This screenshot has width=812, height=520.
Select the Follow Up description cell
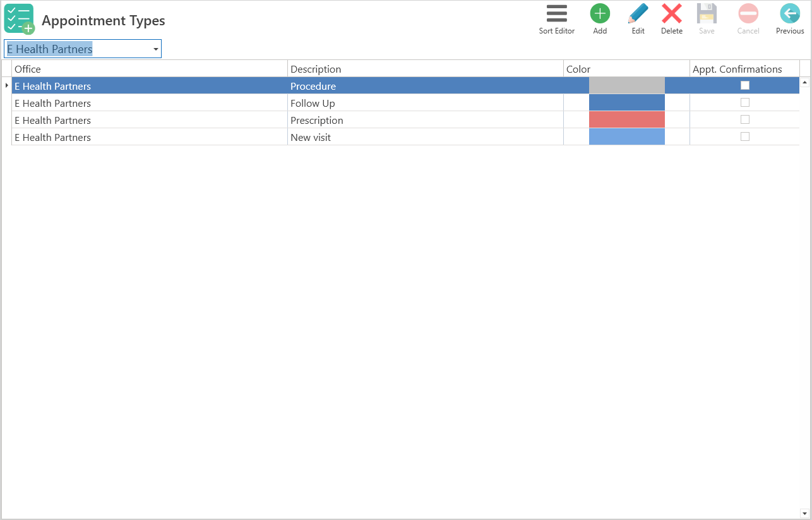pos(426,103)
